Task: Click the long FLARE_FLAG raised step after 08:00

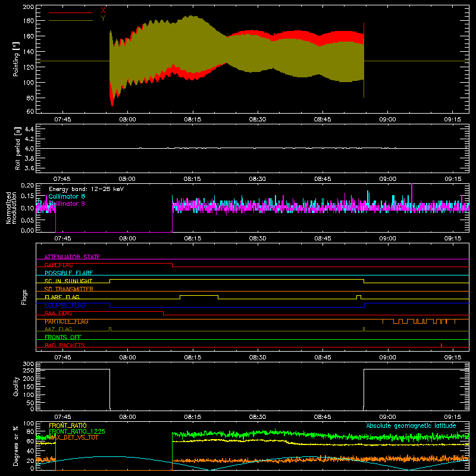Action: [x=199, y=296]
